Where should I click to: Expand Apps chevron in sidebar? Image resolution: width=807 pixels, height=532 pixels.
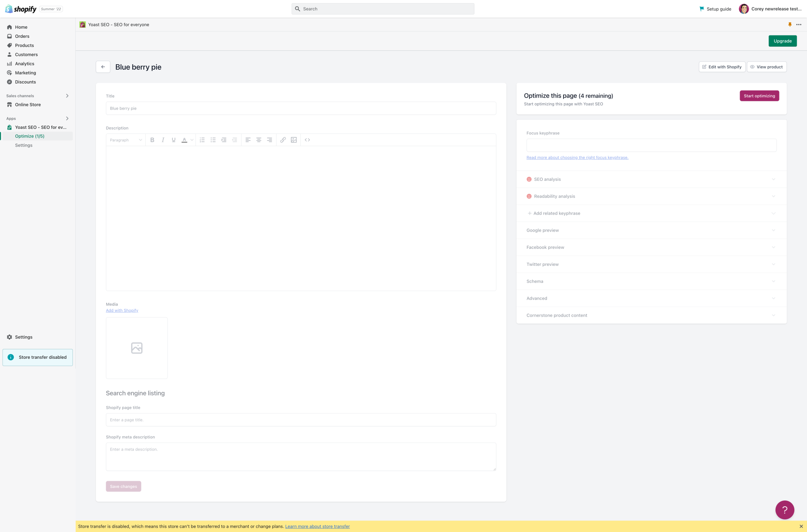67,119
